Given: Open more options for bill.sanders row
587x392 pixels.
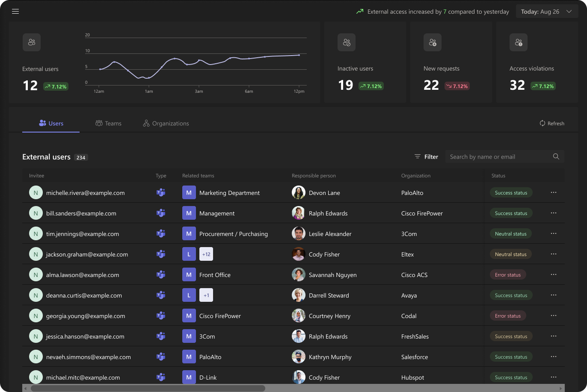Looking at the screenshot, I should tap(554, 213).
